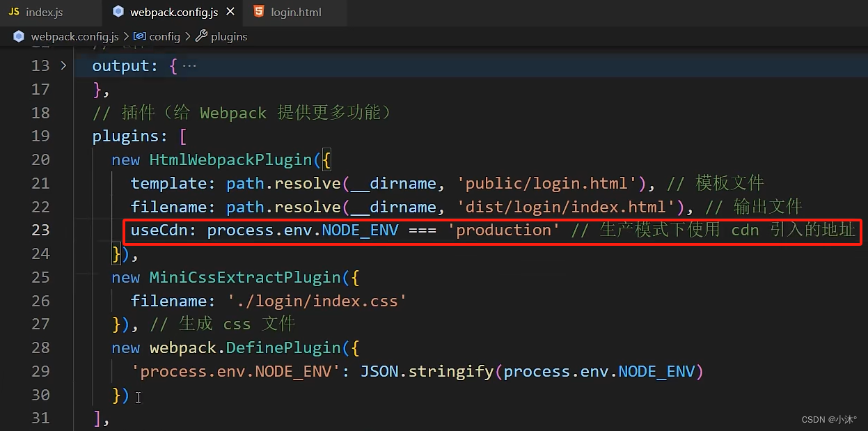
Task: Click the JS language icon in the leftmost tab
Action: pos(13,11)
